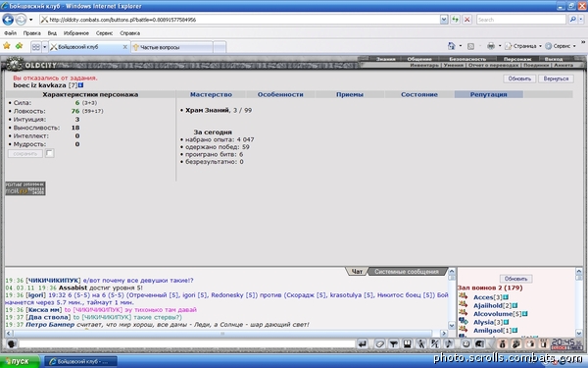The width and height of the screenshot is (588, 368).
Task: Click the search magnifier icon
Action: pyautogui.click(x=572, y=20)
